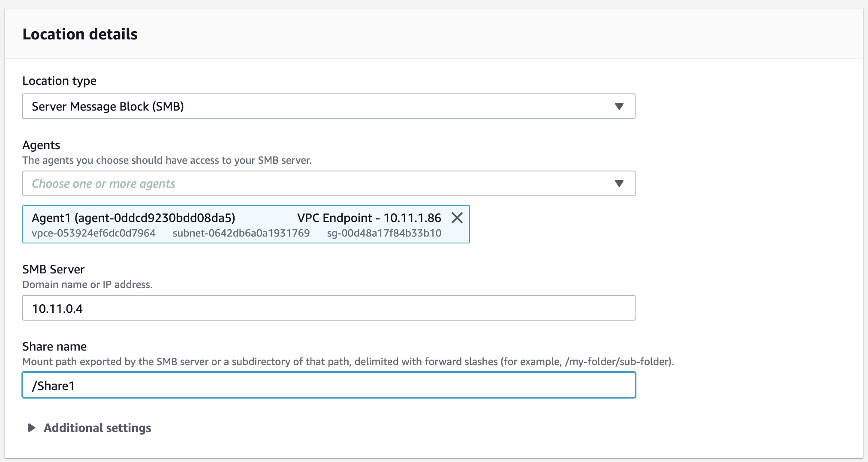868x462 pixels.
Task: Click the Location details heading
Action: point(80,34)
